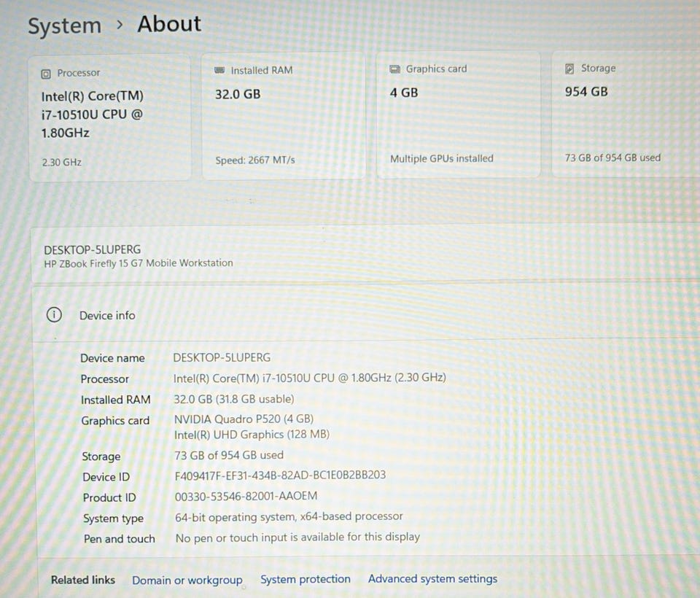Click the Installed RAM memory icon
The height and width of the screenshot is (598, 700).
point(219,70)
